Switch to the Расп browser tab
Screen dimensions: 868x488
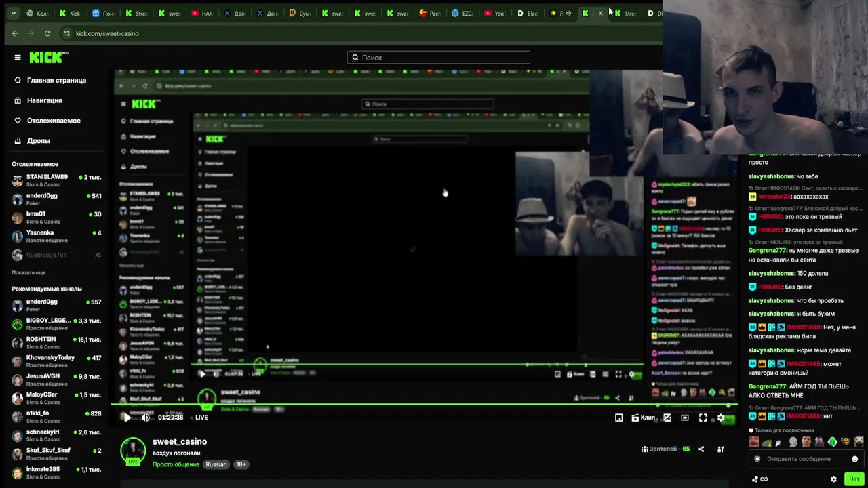[x=430, y=14]
